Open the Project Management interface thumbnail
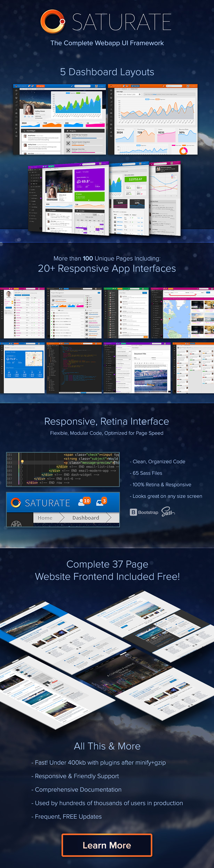This screenshot has width=214, height=868. (74, 313)
